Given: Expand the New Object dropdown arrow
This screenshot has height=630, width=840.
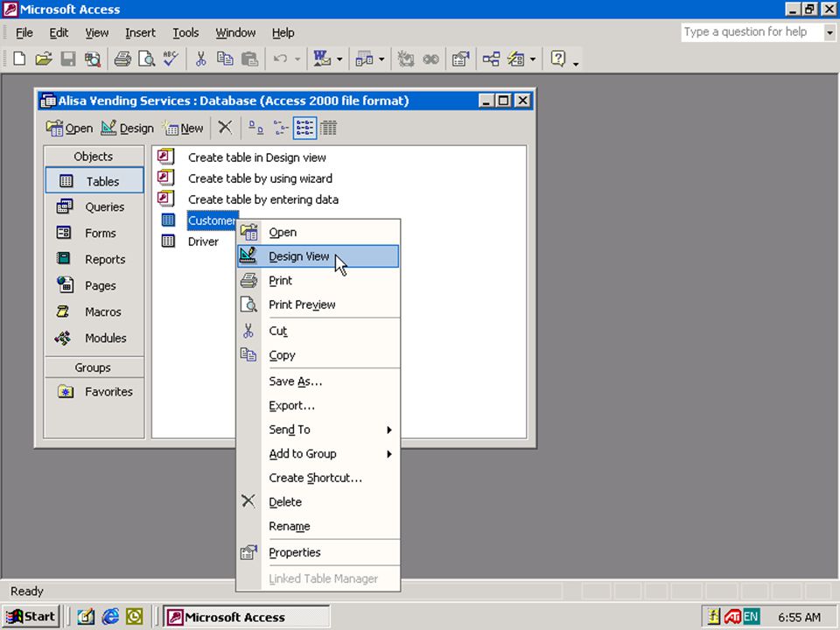Looking at the screenshot, I should [533, 59].
